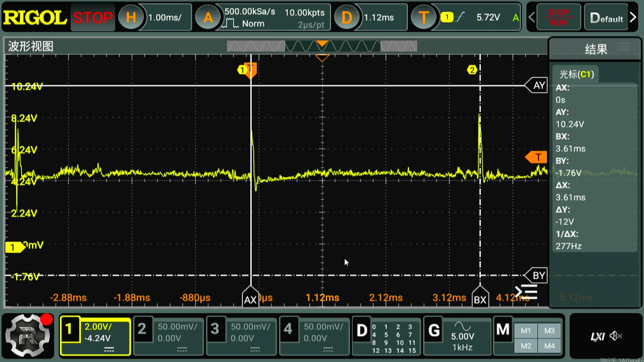Screen dimensions: 644x362
Task: Open the main function navigation gear icon
Action: pyautogui.click(x=28, y=335)
